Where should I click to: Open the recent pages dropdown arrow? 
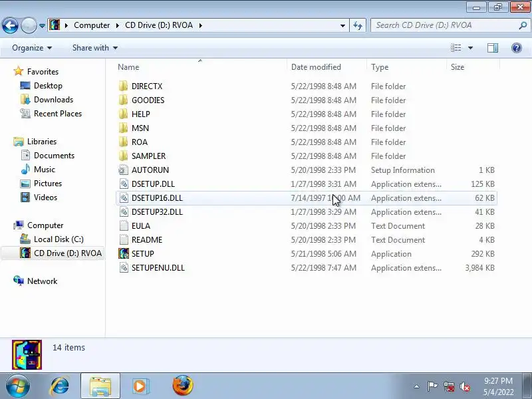tap(42, 26)
